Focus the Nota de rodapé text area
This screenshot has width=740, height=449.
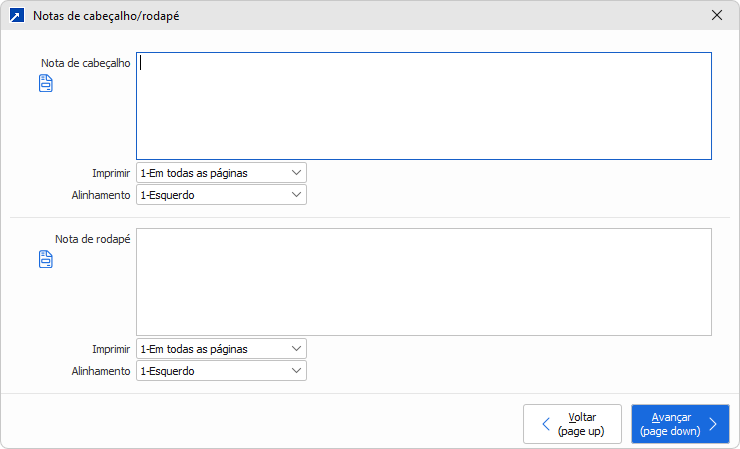point(423,282)
